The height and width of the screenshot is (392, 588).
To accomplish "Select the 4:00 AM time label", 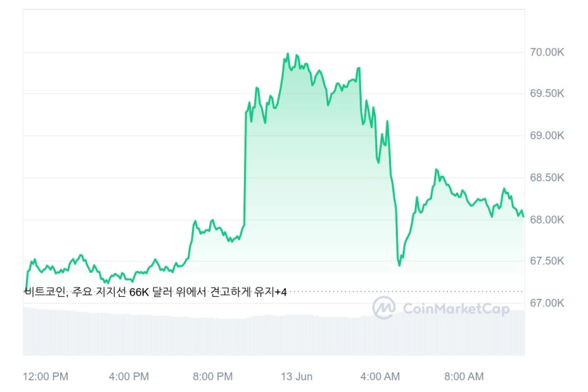I will (380, 376).
